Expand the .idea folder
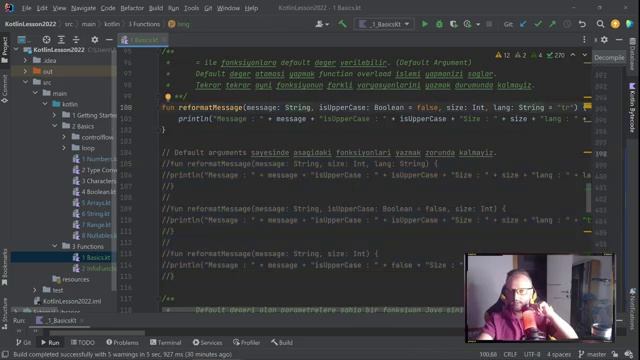 pyautogui.click(x=25, y=60)
